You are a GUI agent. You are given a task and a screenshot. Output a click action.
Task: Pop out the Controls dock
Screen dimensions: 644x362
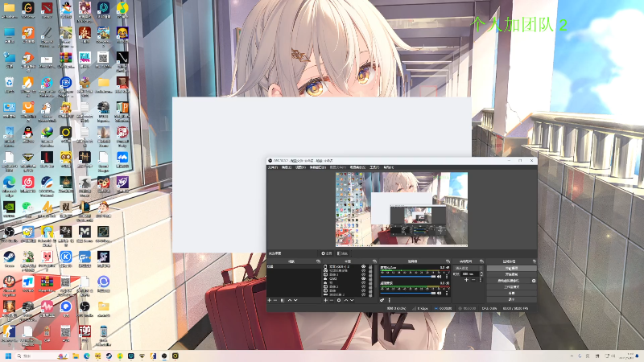pyautogui.click(x=535, y=261)
